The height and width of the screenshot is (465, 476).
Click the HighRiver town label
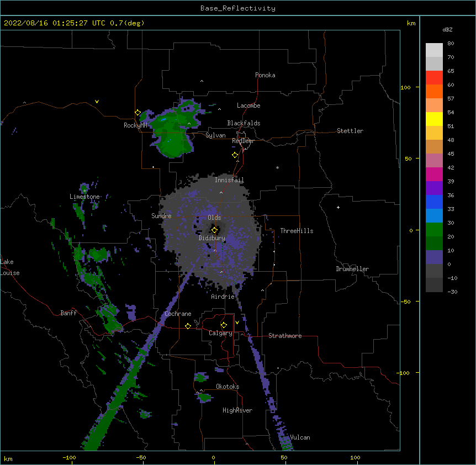pos(237,410)
